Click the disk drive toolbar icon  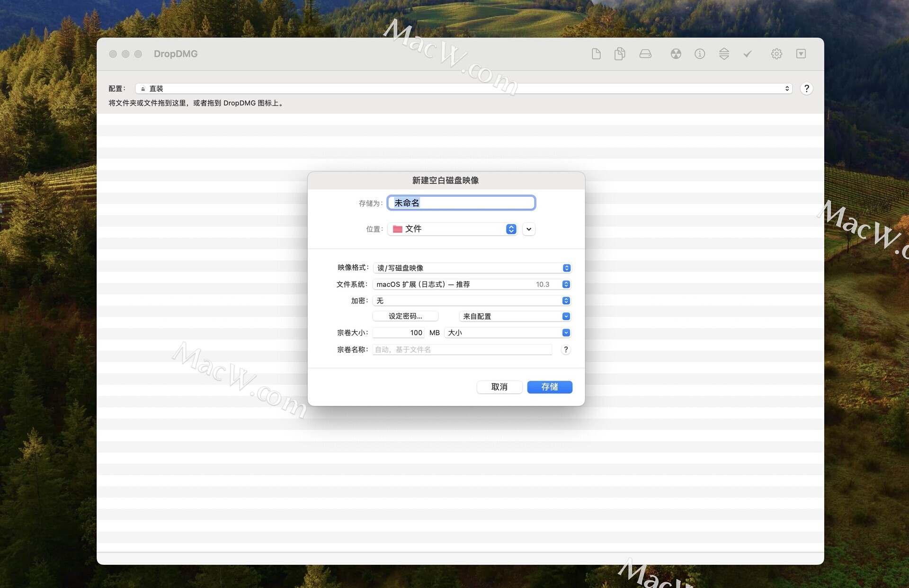(x=645, y=54)
